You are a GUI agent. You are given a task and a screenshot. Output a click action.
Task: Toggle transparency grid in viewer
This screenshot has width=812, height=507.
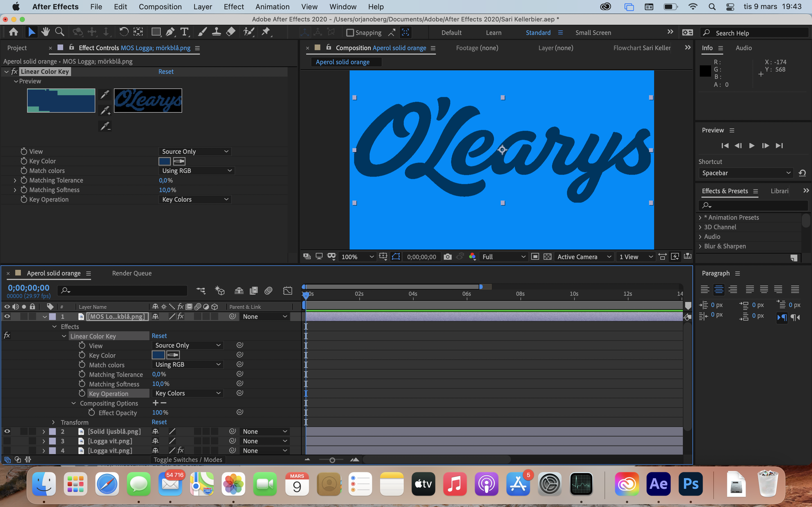tap(547, 257)
